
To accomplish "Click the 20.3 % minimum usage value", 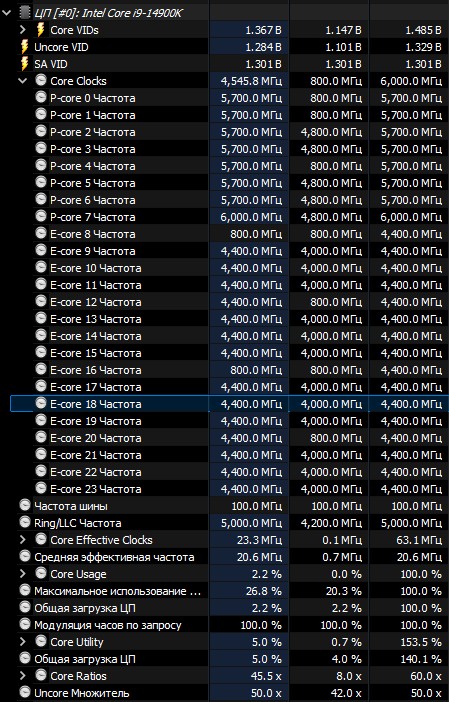I will (344, 591).
